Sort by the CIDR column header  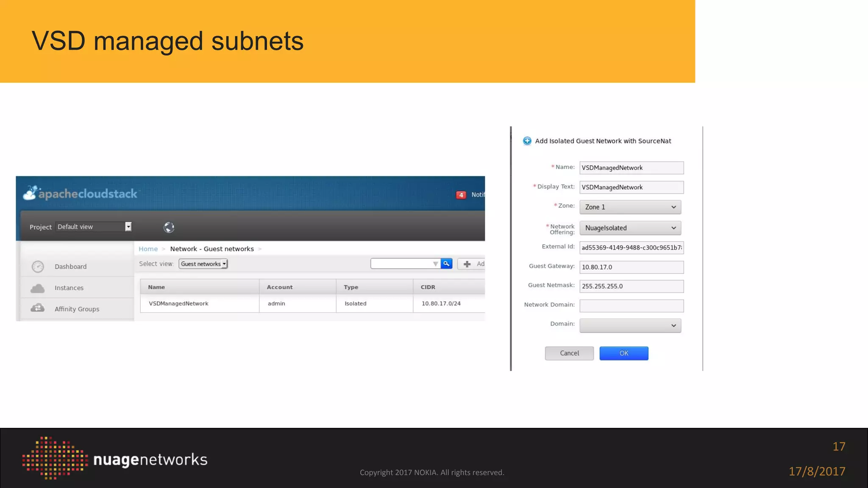(x=428, y=287)
